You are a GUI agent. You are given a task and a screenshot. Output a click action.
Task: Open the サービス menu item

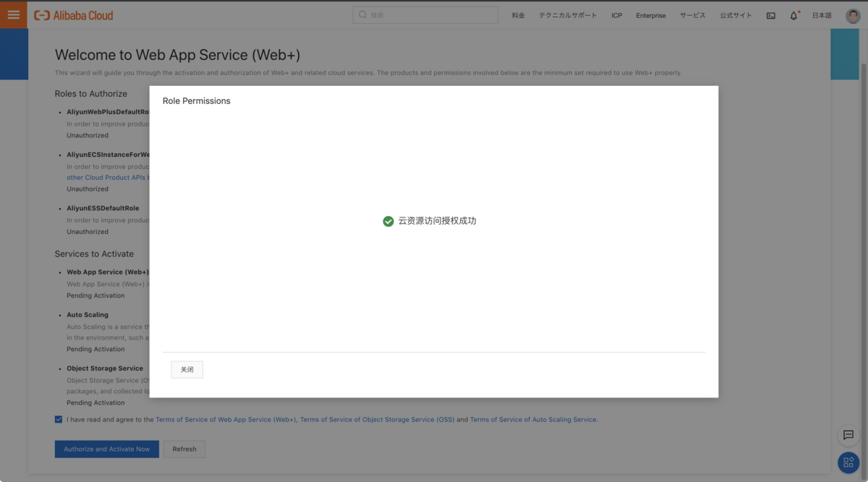tap(692, 15)
